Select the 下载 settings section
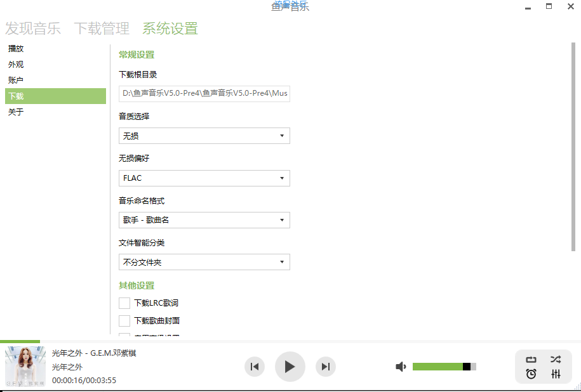 56,96
